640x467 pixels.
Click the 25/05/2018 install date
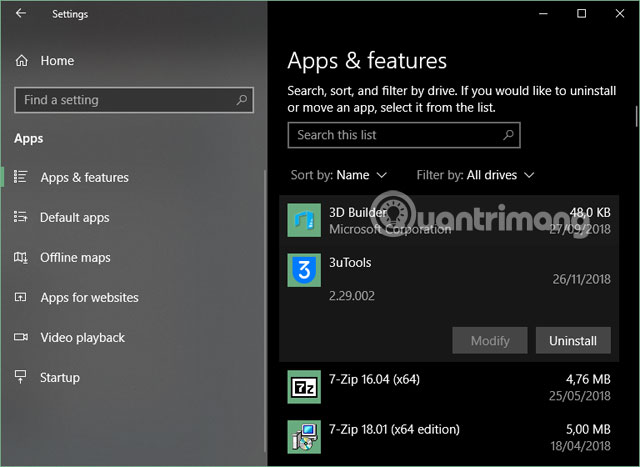pos(580,396)
